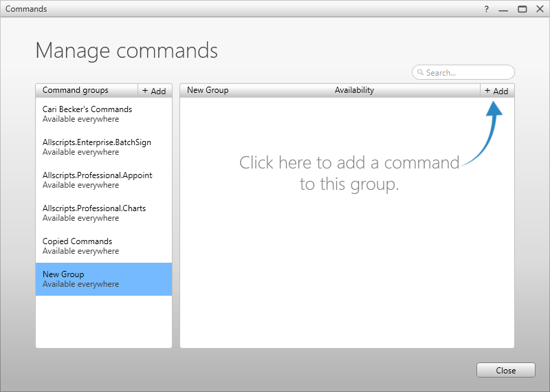Viewport: 550px width, 392px height.
Task: Click the New Group column header
Action: [208, 90]
